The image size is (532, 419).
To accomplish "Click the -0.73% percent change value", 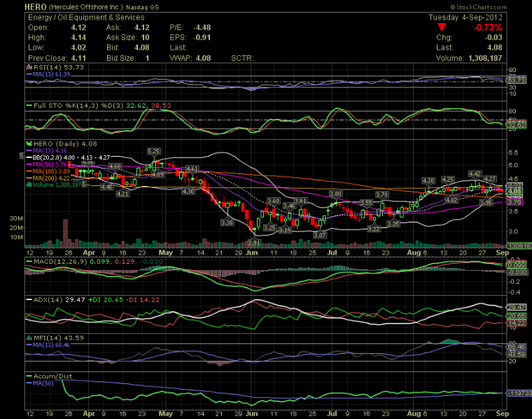I will [x=488, y=28].
